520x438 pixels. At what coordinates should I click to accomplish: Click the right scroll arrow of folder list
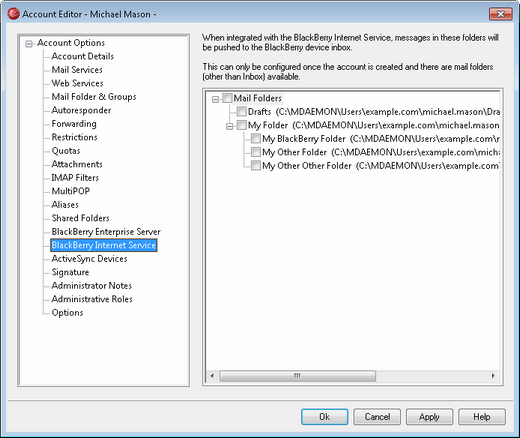tap(493, 376)
